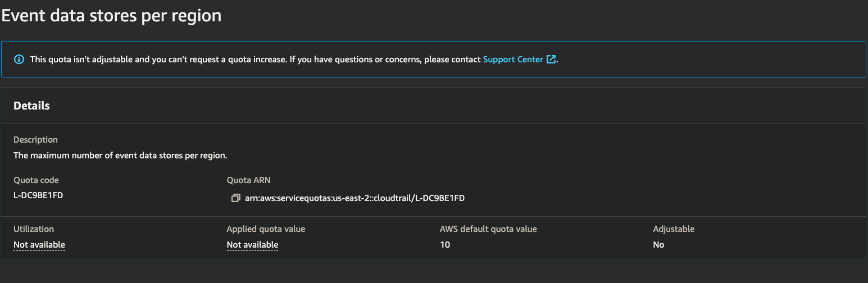Click the "Applied quota value" label

[266, 229]
